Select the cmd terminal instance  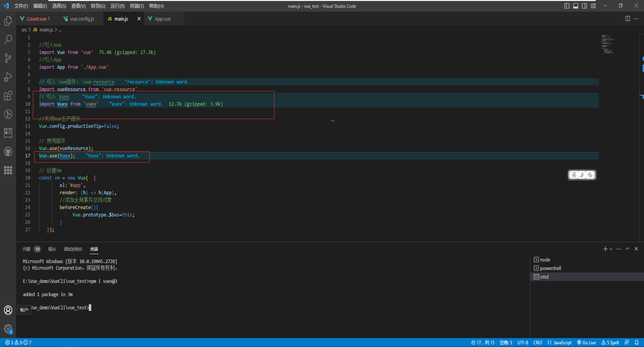(587, 277)
